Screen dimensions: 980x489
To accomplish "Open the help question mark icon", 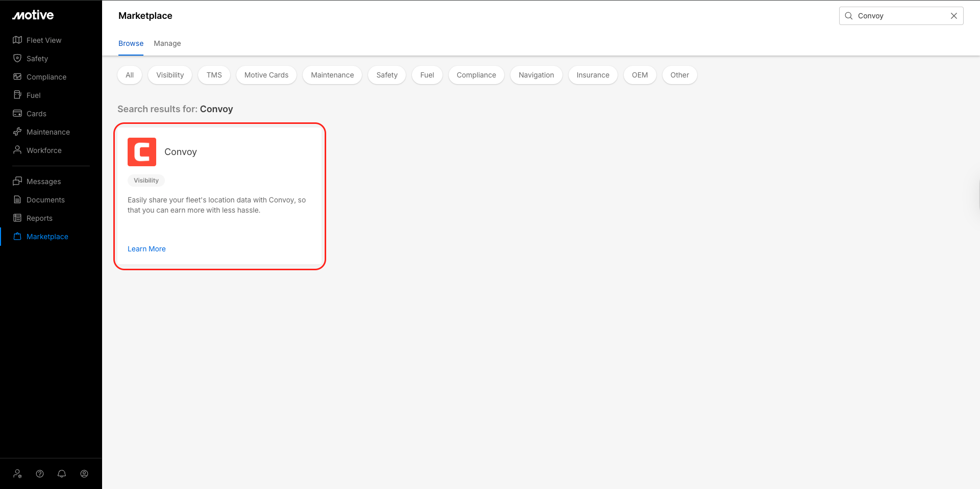I will pos(40,474).
